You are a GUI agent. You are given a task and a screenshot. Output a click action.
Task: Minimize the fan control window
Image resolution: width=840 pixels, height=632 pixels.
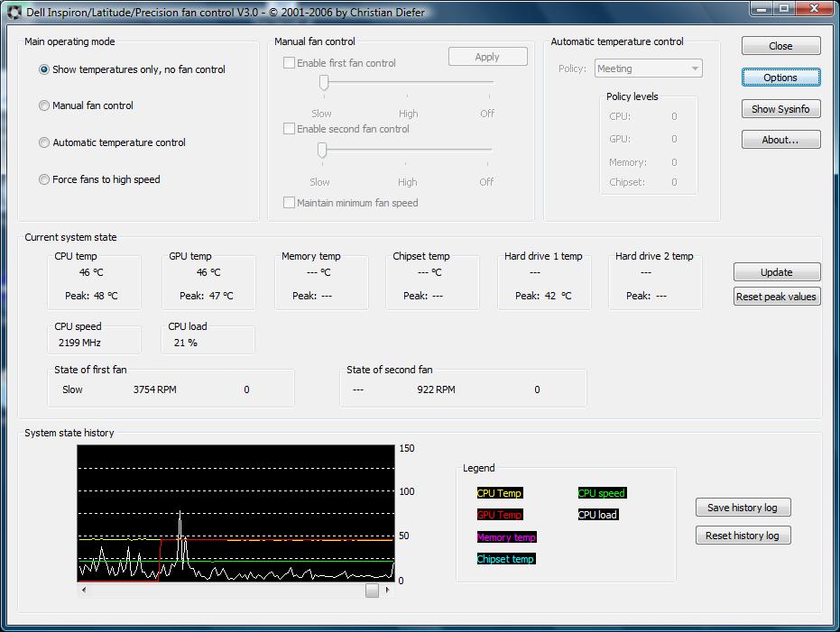pyautogui.click(x=762, y=8)
